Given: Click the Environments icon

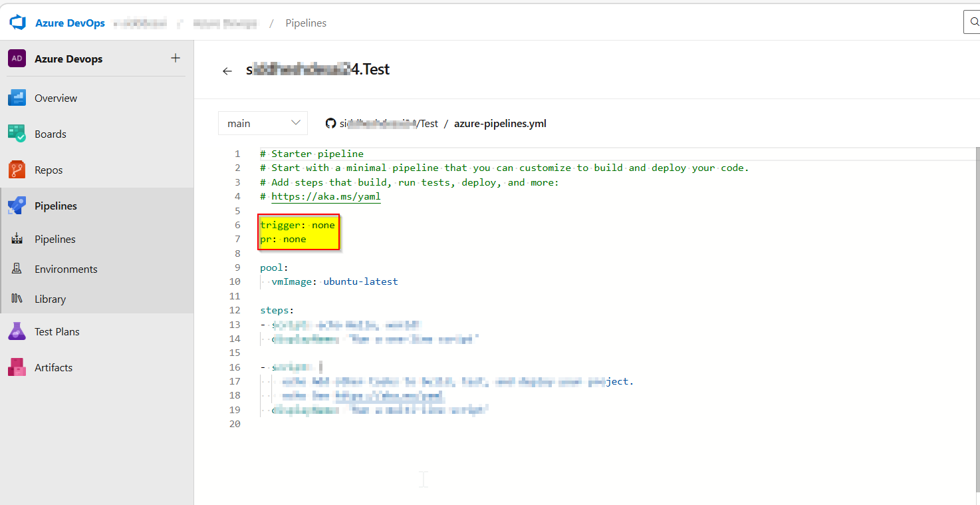Looking at the screenshot, I should [x=17, y=269].
